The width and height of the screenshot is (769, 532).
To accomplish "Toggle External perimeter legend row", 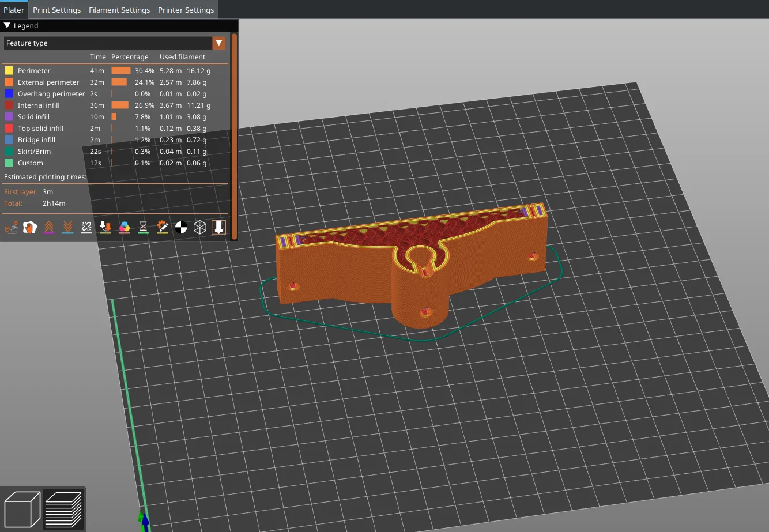I will coord(115,82).
